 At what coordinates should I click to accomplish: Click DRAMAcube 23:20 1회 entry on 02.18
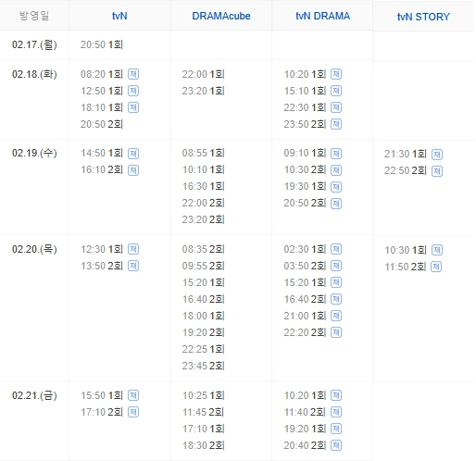(203, 91)
